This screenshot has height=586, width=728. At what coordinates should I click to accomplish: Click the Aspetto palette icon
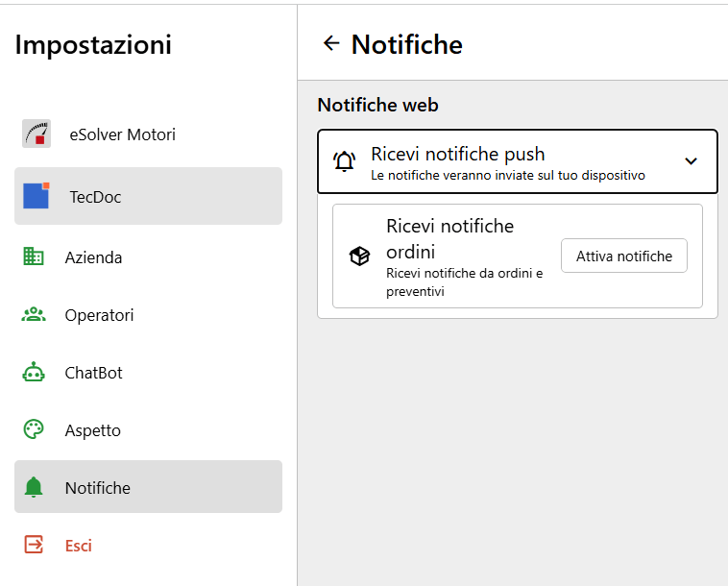pos(34,429)
